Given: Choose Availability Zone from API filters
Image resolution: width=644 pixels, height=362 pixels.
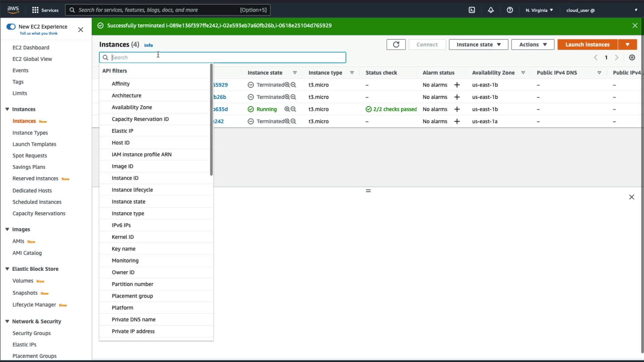Looking at the screenshot, I should point(132,107).
